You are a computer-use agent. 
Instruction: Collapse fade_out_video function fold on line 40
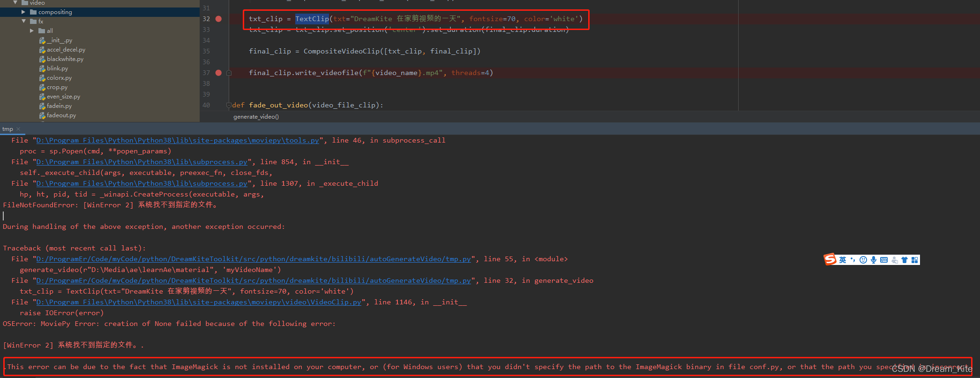tap(229, 105)
